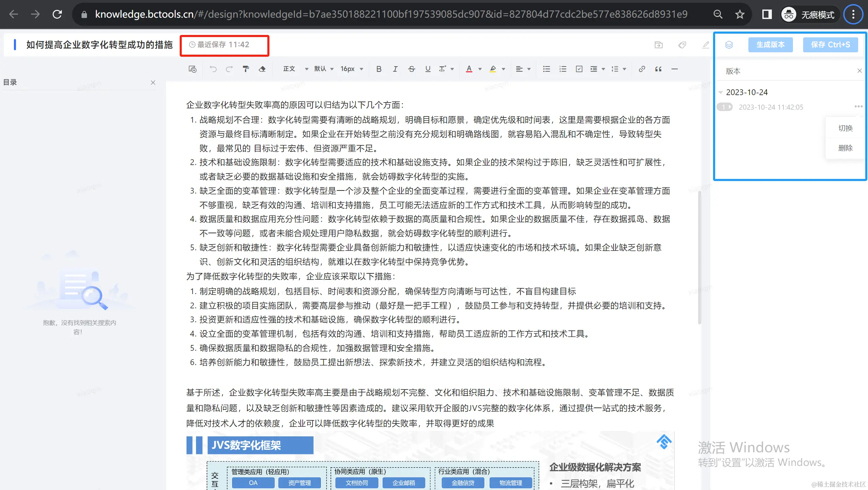Viewport: 868px width, 490px height.
Task: Choose 删除 from the version menu
Action: point(845,148)
